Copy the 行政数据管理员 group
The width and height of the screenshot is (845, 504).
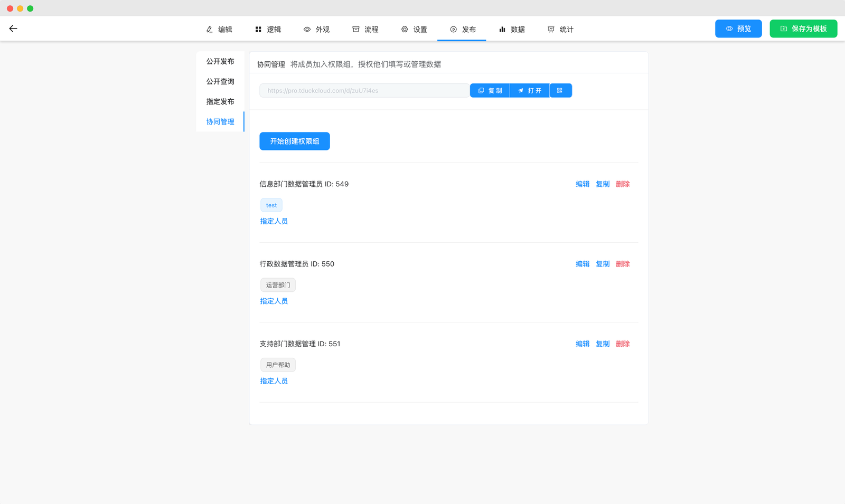603,264
